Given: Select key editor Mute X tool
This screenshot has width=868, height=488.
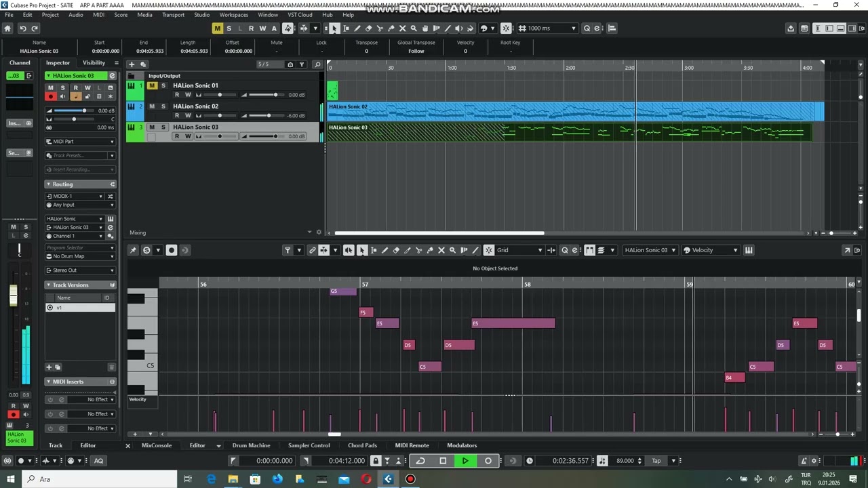Looking at the screenshot, I should (x=441, y=250).
